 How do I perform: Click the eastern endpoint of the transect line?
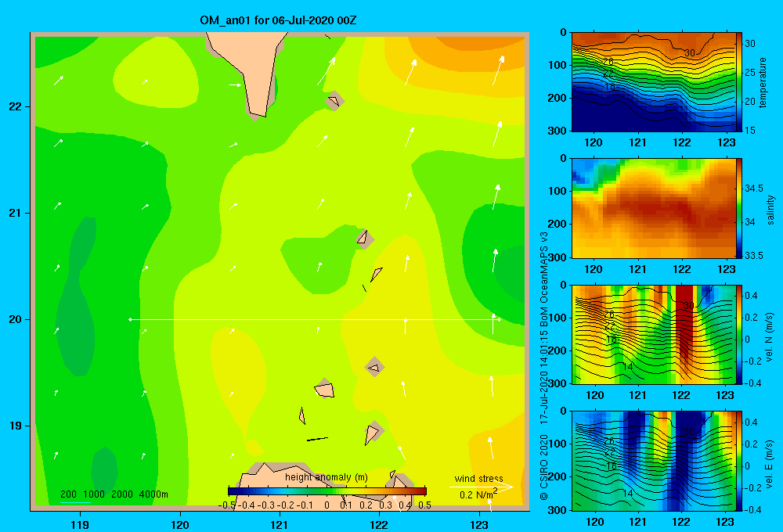499,319
